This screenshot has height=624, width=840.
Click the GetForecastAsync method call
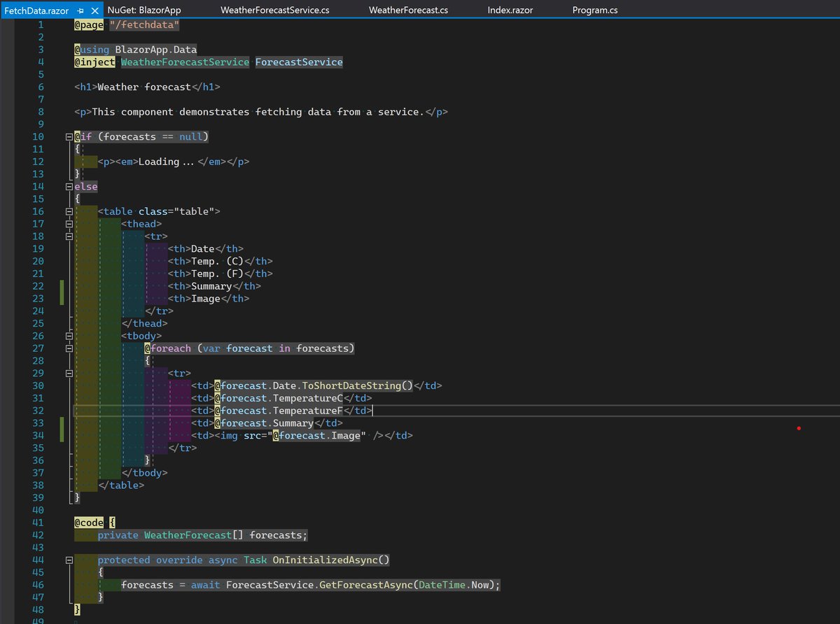pos(366,585)
